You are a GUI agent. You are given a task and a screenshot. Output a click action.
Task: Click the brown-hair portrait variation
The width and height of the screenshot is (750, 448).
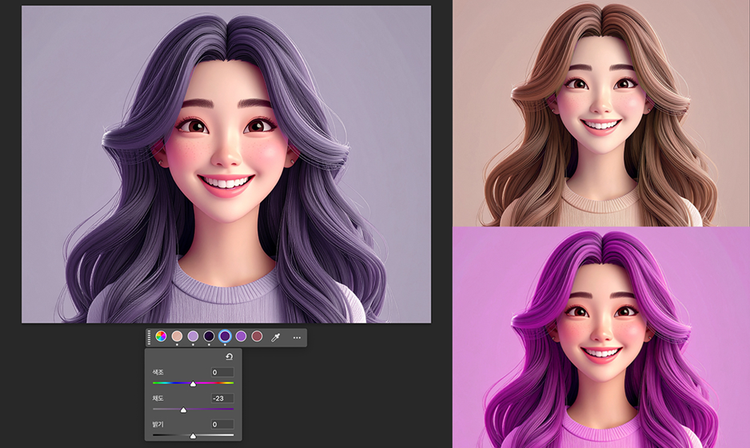click(x=601, y=113)
